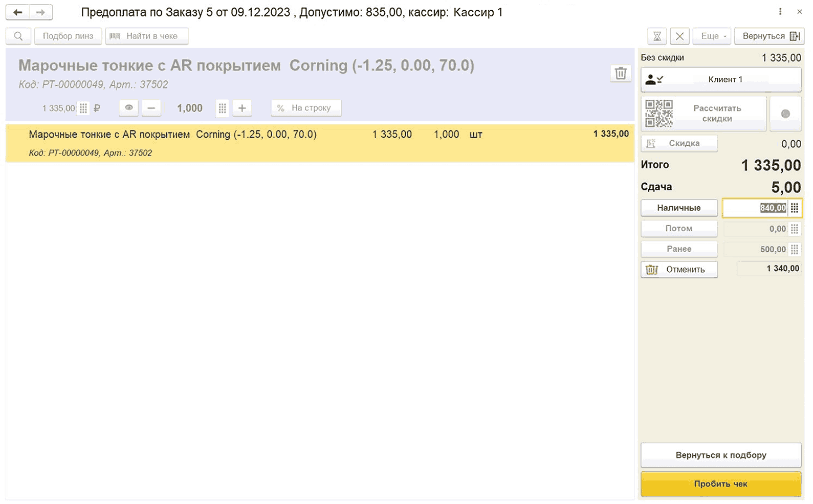813x504 pixels.
Task: Click Вернуться к подбору button
Action: [x=721, y=455]
